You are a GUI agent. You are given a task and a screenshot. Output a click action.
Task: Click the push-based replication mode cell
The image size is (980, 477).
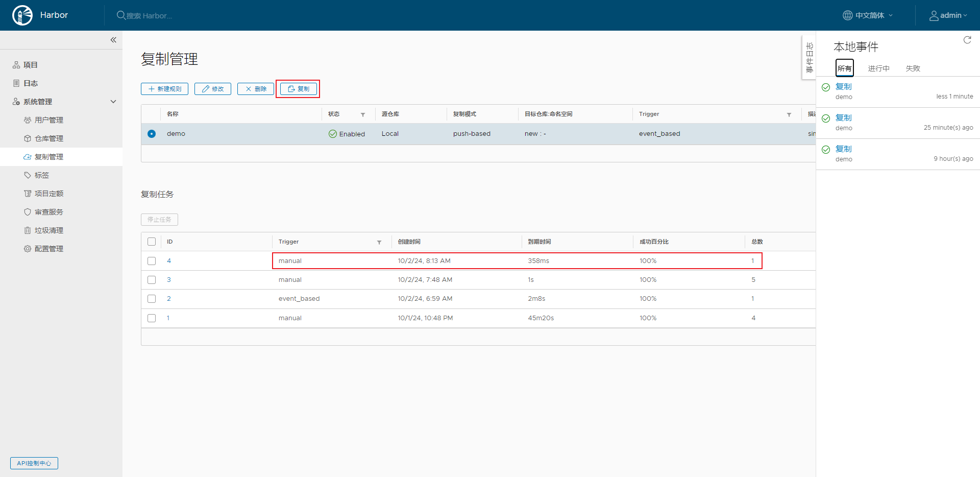[x=472, y=134]
